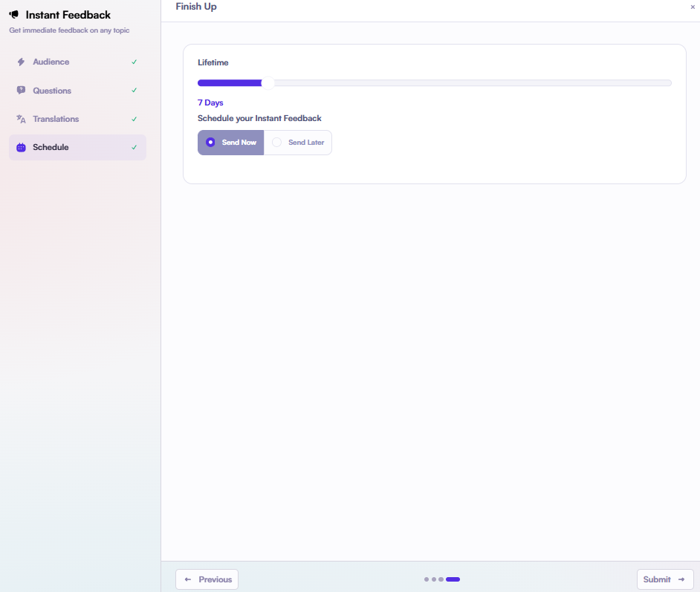The width and height of the screenshot is (700, 592).
Task: Click the active purple pagination indicator
Action: [453, 579]
